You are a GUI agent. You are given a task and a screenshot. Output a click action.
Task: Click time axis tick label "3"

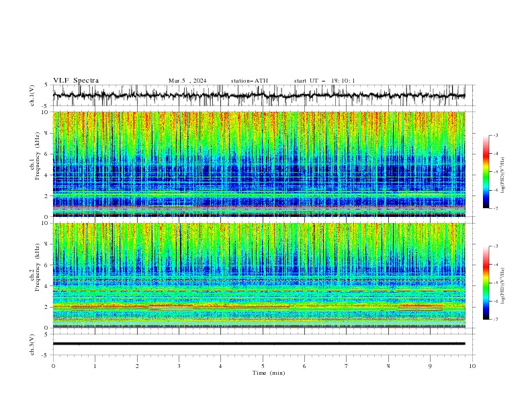click(x=179, y=366)
